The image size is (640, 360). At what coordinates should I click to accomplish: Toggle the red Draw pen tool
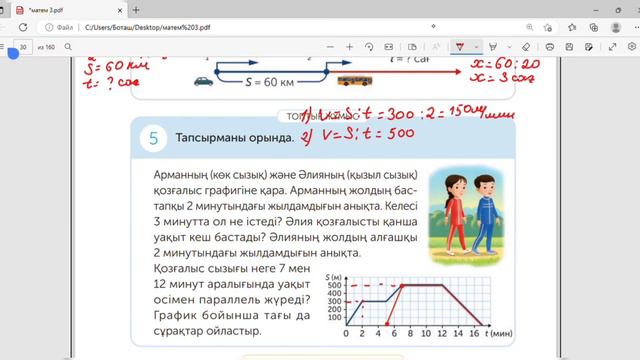460,47
